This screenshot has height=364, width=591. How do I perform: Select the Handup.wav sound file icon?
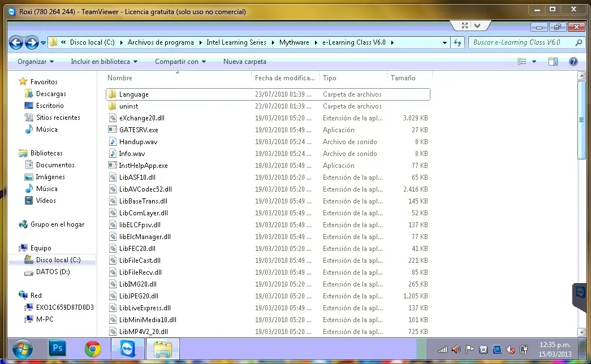pyautogui.click(x=113, y=142)
